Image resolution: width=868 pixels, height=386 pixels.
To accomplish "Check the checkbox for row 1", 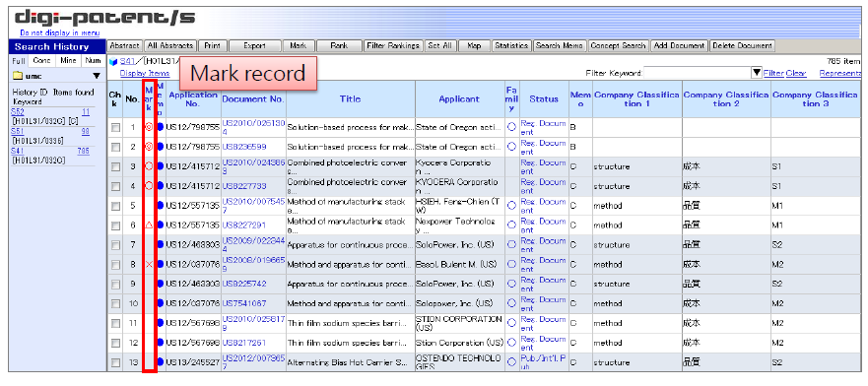I will pyautogui.click(x=115, y=127).
